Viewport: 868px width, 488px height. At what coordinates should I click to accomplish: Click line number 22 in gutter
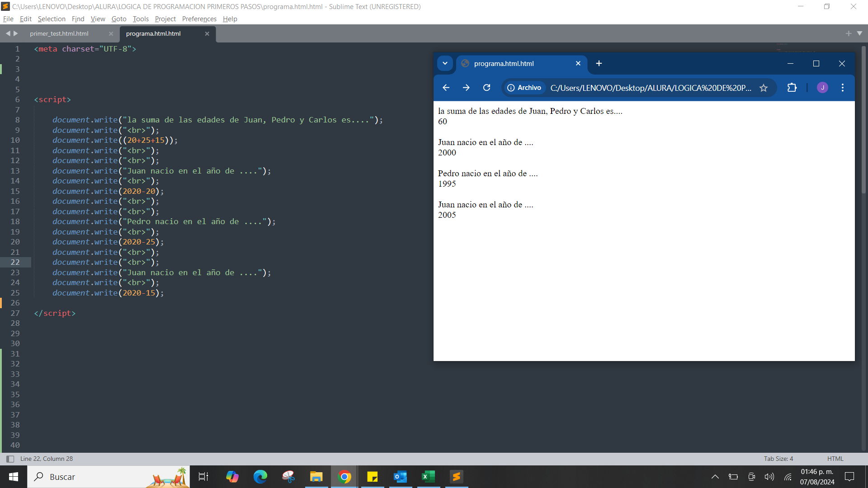[15, 262]
